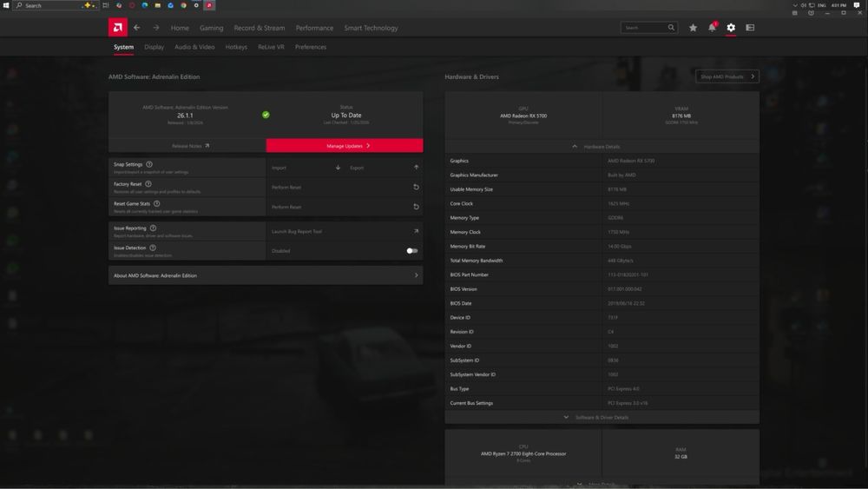Click the taskbar clock

click(x=838, y=5)
